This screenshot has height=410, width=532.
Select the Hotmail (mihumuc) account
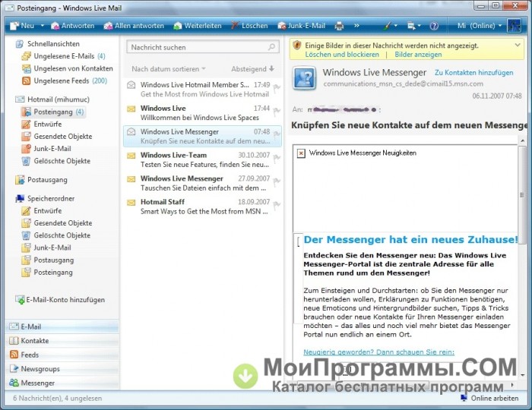(x=52, y=99)
